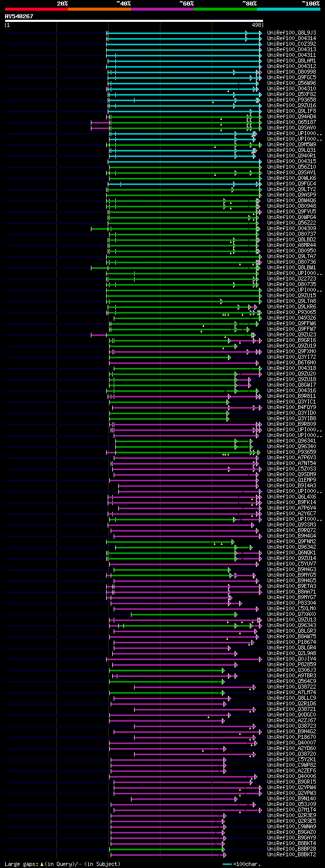Viewport: 325px width, 868px height.
Task: Open the UniRef100_P83304 hit
Action: click(292, 603)
